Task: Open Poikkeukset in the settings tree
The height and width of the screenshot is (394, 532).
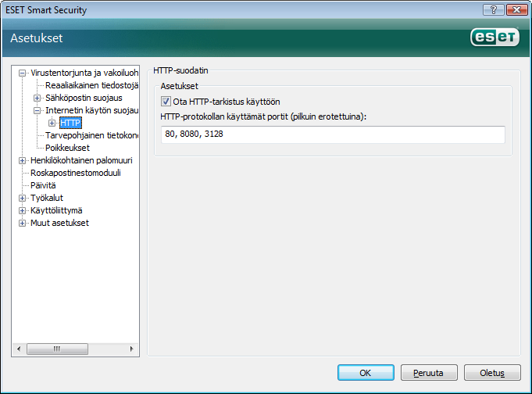Action: pyautogui.click(x=67, y=148)
